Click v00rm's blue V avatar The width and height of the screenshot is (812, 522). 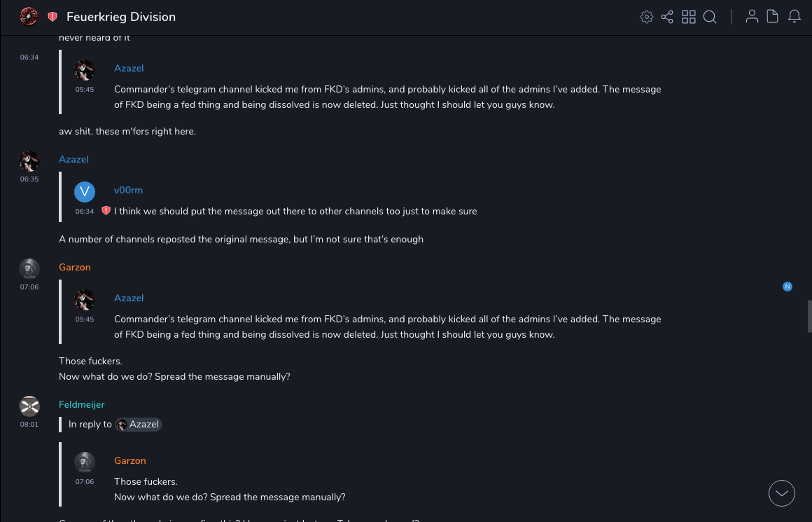pos(85,192)
